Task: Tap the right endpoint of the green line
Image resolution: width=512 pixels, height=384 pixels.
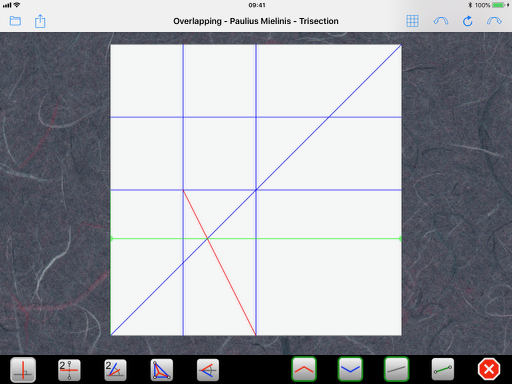Action: (400, 239)
